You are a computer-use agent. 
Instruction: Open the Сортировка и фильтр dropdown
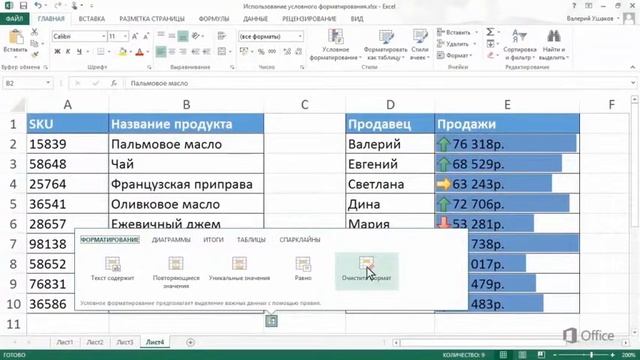[520, 45]
